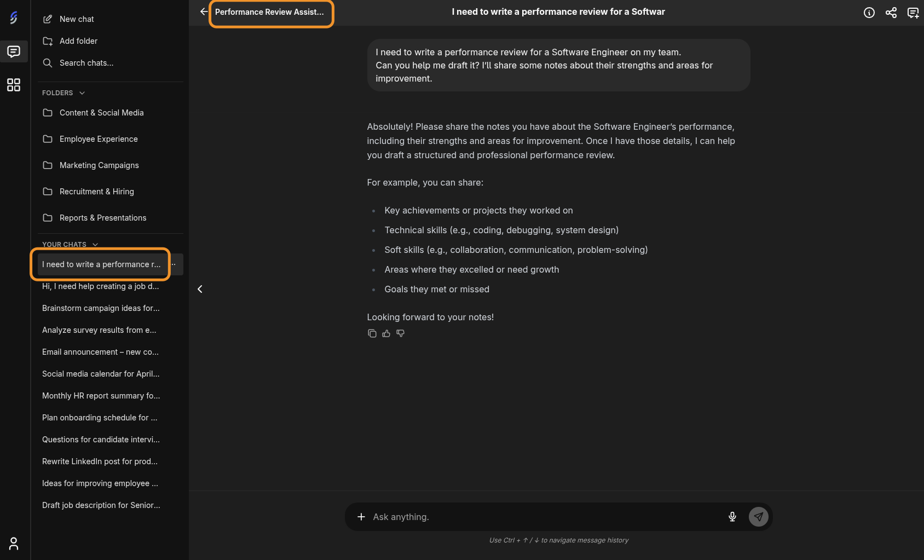Open the Recruitment & Hiring folder
The width and height of the screenshot is (924, 560).
[96, 192]
